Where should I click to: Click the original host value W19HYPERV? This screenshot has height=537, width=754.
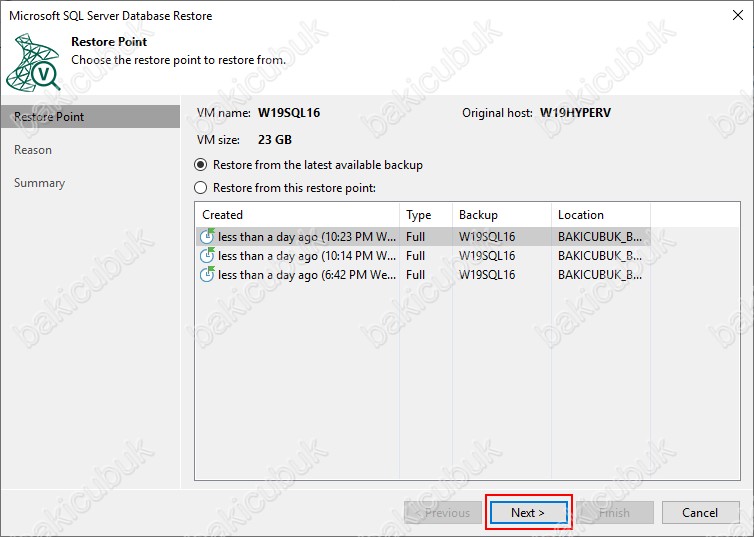[x=575, y=113]
